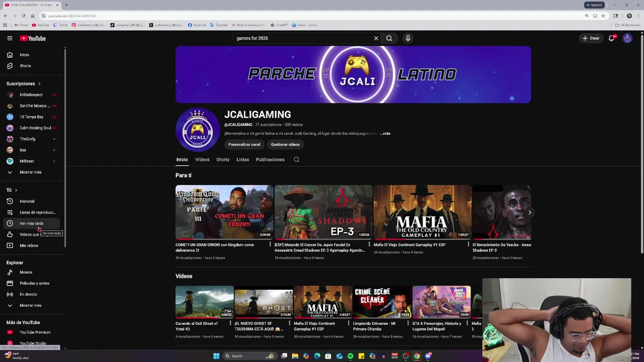The image size is (644, 362).
Task: Go to Shorts in the sidebar
Action: (32, 66)
